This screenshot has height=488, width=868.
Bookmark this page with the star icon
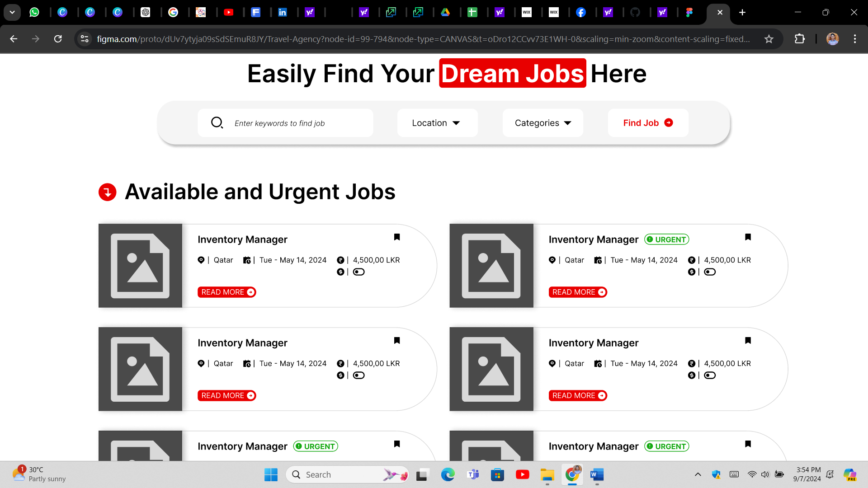[x=769, y=39]
